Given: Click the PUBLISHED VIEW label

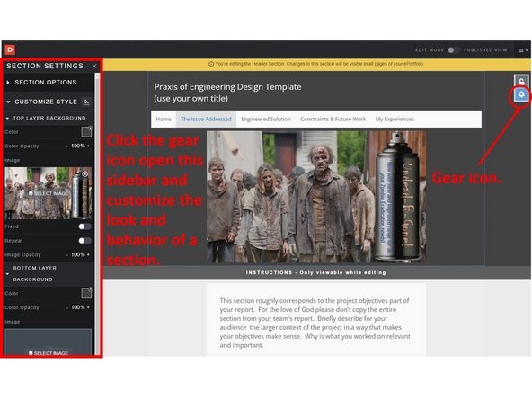Looking at the screenshot, I should tap(485, 50).
